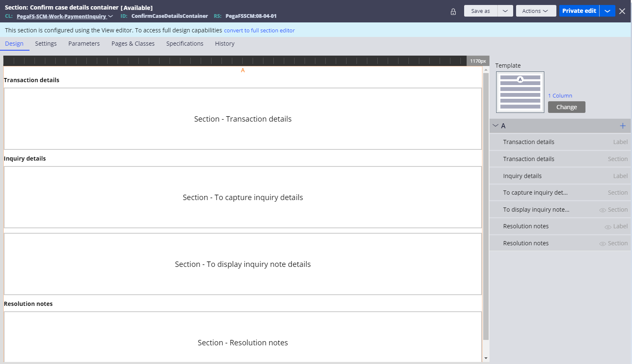Viewport: 632px width, 364px height.
Task: Click the 1 Column template thumbnail
Action: (x=520, y=92)
